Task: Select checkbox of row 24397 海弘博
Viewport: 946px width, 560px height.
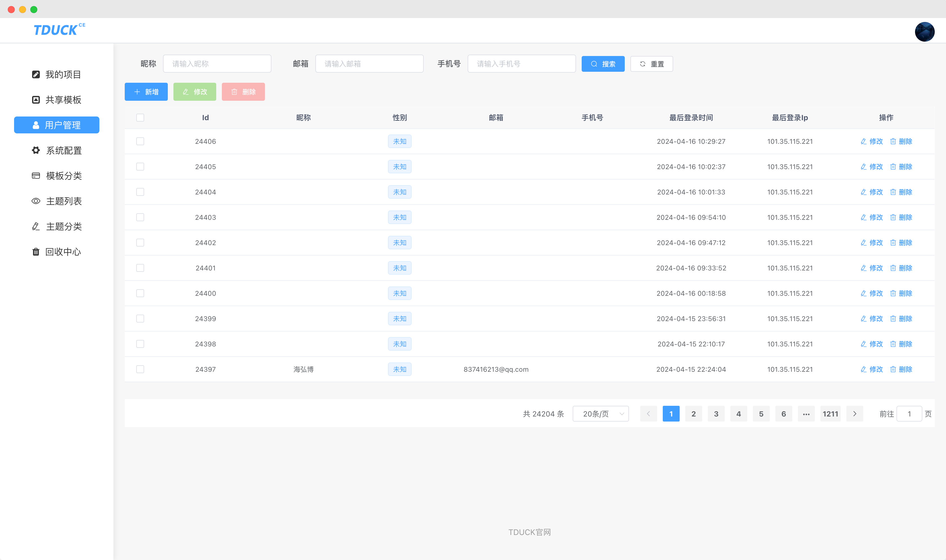Action: tap(140, 369)
